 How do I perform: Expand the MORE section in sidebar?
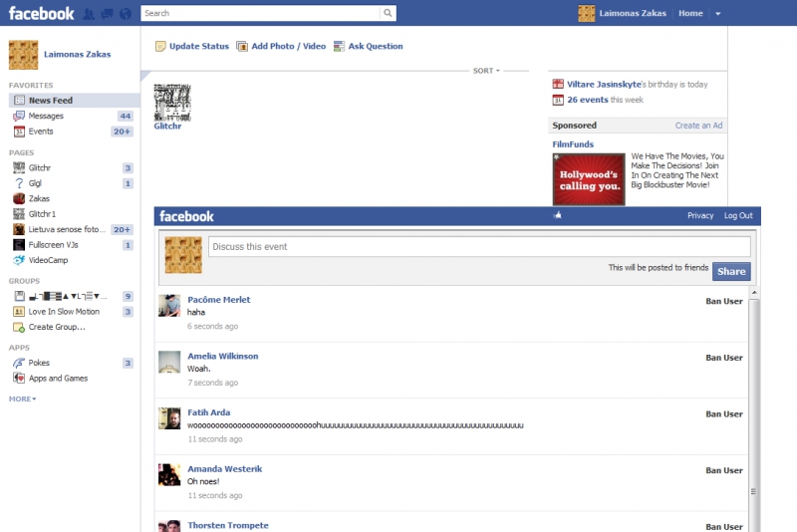pyautogui.click(x=22, y=399)
